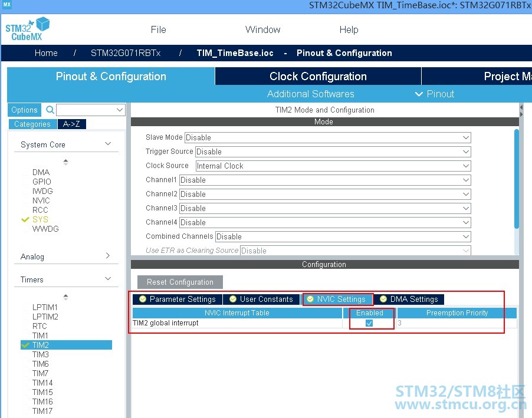Switch to Clock Configuration tab

click(x=318, y=76)
